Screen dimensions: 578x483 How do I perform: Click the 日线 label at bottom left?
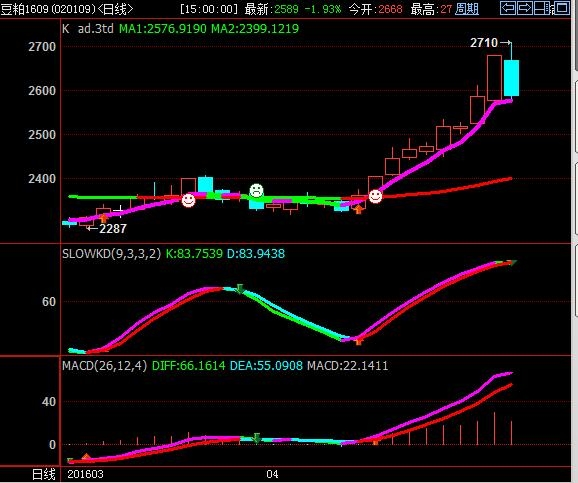(x=43, y=474)
